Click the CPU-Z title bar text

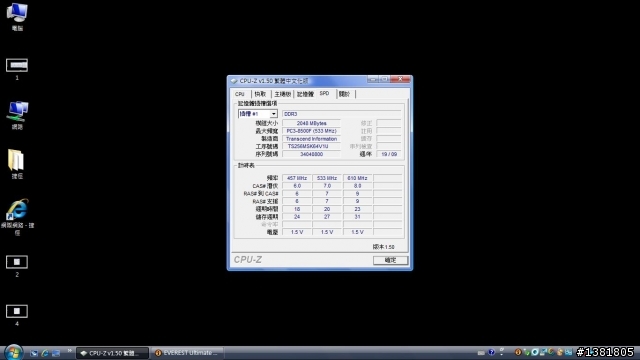click(273, 81)
